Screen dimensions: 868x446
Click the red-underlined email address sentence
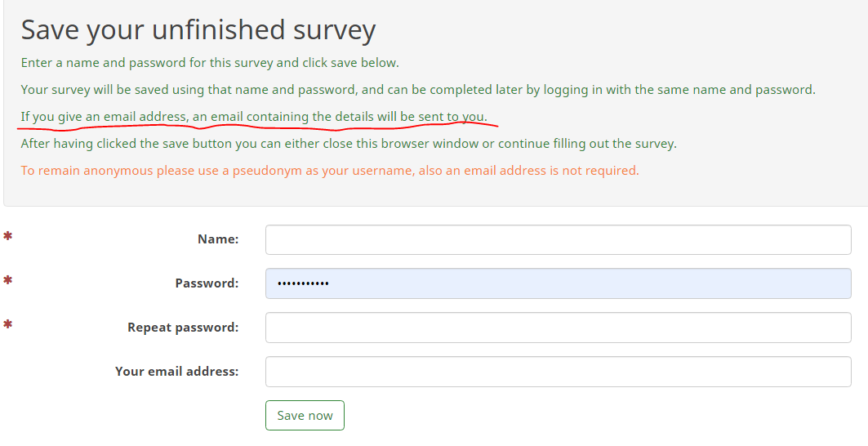pyautogui.click(x=253, y=117)
